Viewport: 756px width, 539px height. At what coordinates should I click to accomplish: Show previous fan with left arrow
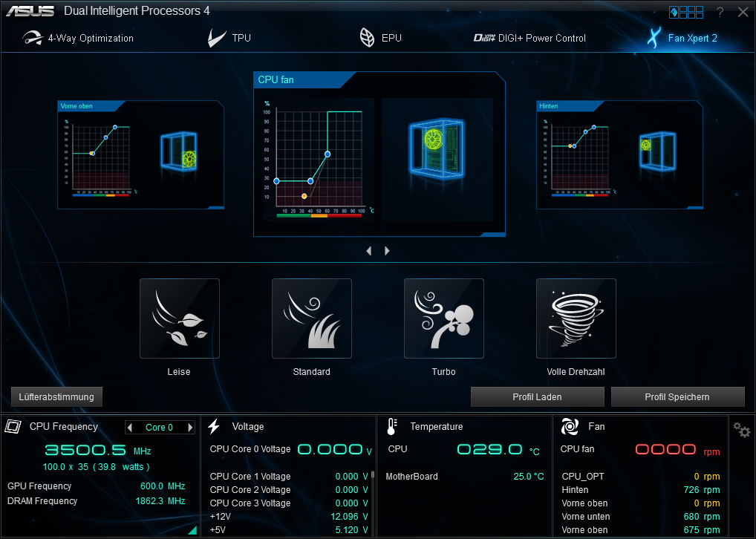pos(369,251)
